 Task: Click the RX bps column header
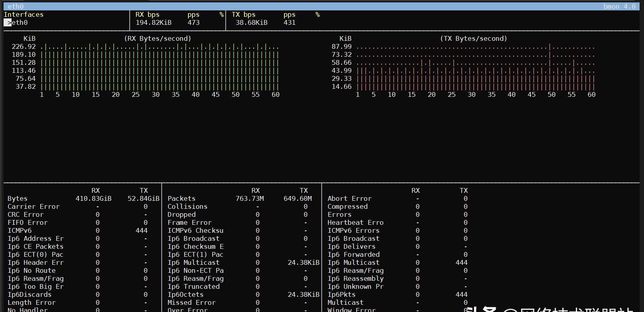[147, 15]
